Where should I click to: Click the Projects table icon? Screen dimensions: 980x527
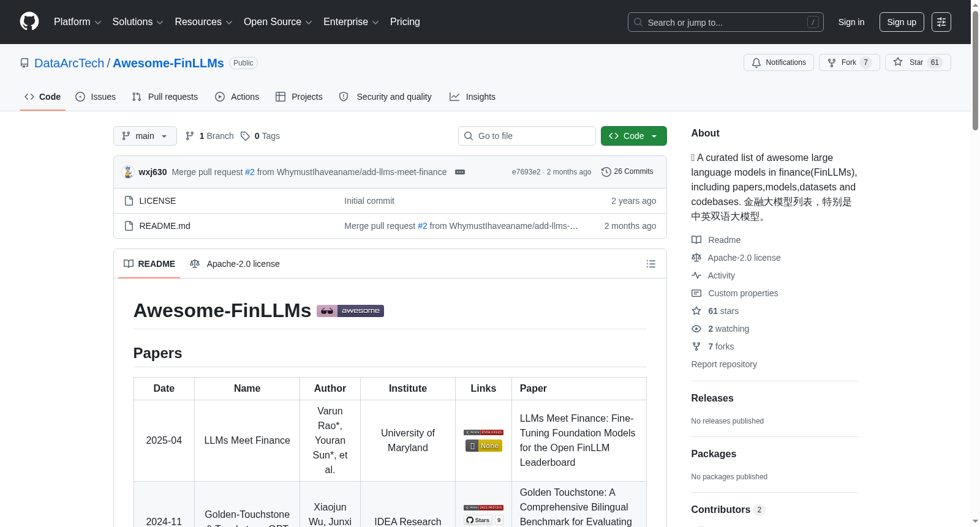point(281,97)
